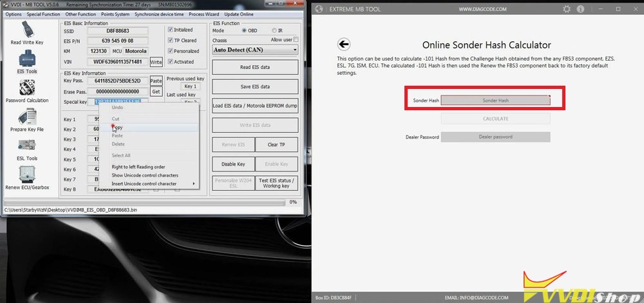Screen dimensions: 644x303
Task: Open the Process Wizard menu
Action: (204, 14)
